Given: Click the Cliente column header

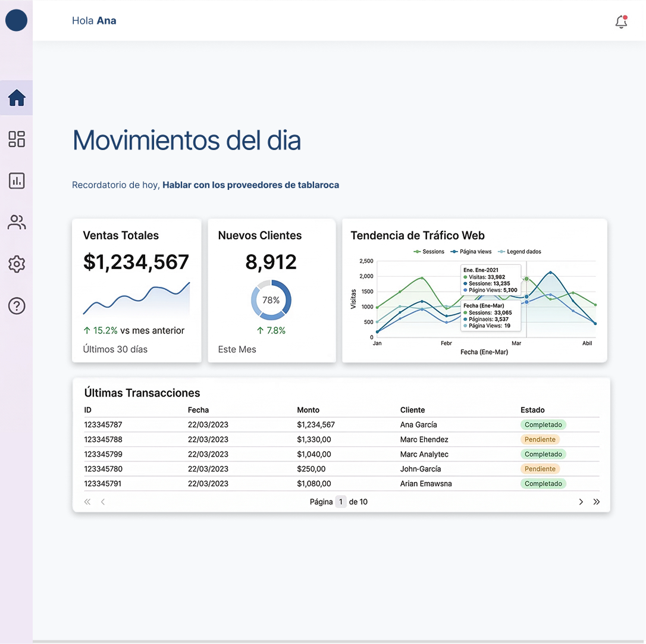Looking at the screenshot, I should tap(412, 410).
